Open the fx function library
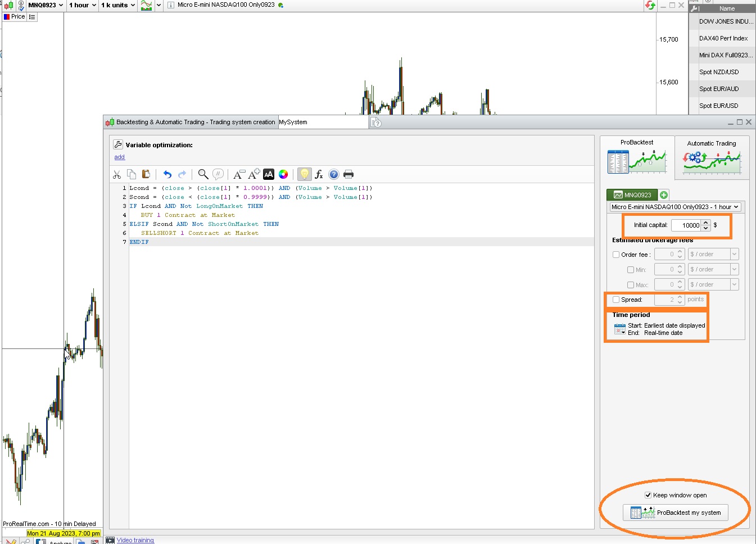 pyautogui.click(x=319, y=174)
